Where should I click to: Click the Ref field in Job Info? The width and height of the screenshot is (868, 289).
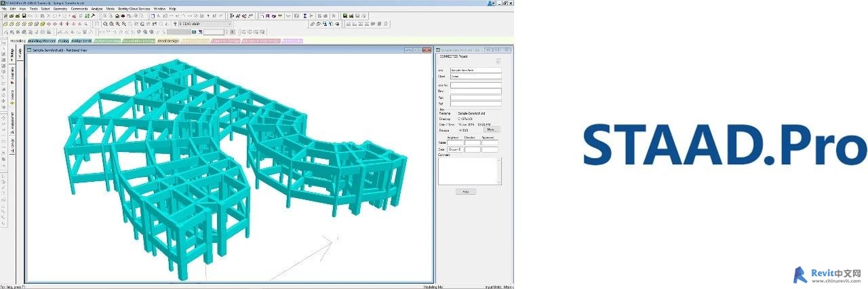point(475,104)
